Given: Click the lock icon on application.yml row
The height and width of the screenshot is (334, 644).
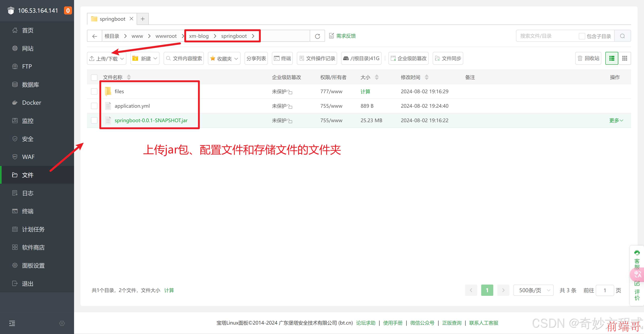Looking at the screenshot, I should (290, 107).
